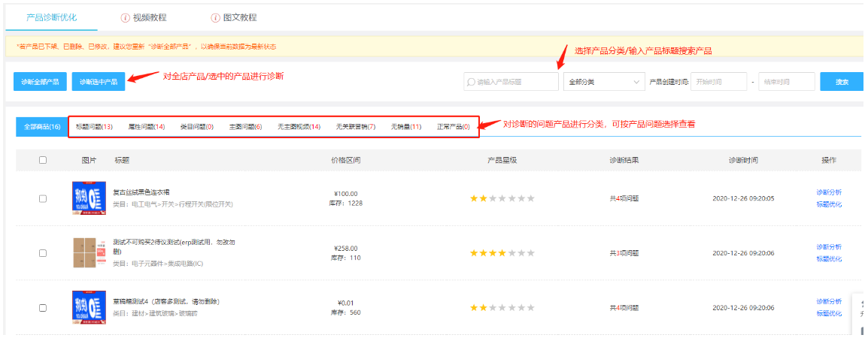This screenshot has height=341, width=868.
Task: Click the 开始时间 date field
Action: coord(718,82)
